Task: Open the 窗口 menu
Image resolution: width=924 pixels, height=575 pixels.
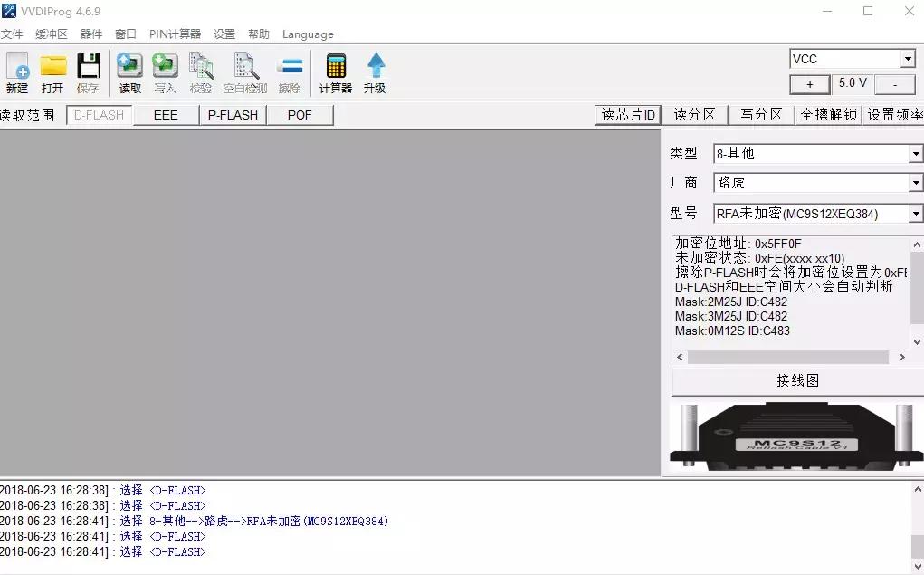Action: pos(126,34)
